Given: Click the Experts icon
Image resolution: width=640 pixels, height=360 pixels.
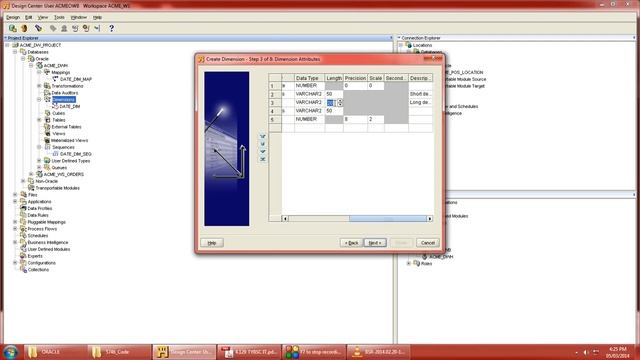Looking at the screenshot, I should click(x=23, y=256).
